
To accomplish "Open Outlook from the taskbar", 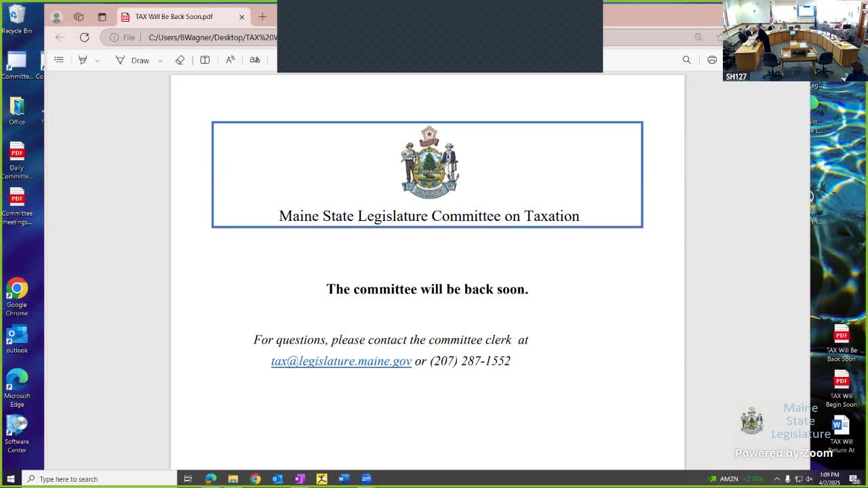I will [277, 479].
